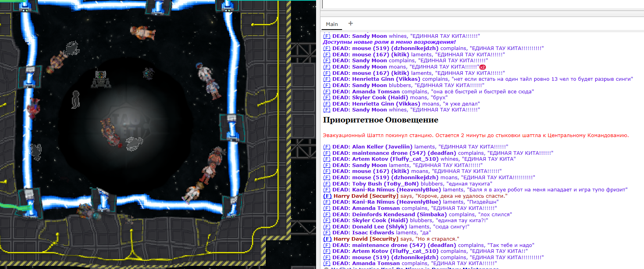
Task: Follow Deimfords Kendesand (Simbaka) via F link
Action: tap(326, 215)
